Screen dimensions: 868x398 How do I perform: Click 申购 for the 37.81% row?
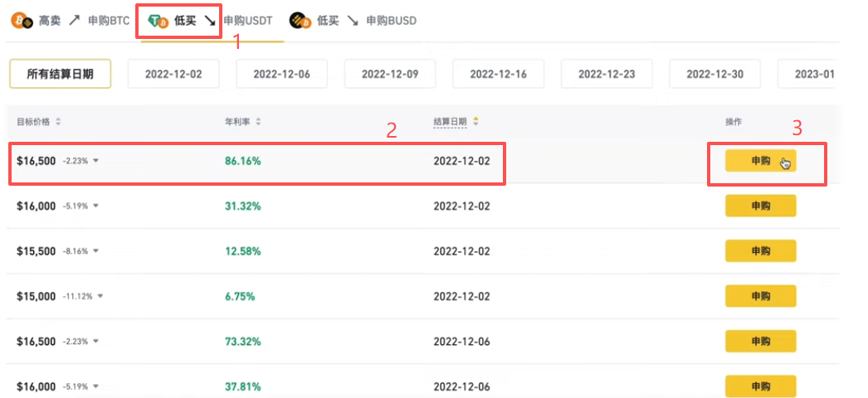point(761,386)
